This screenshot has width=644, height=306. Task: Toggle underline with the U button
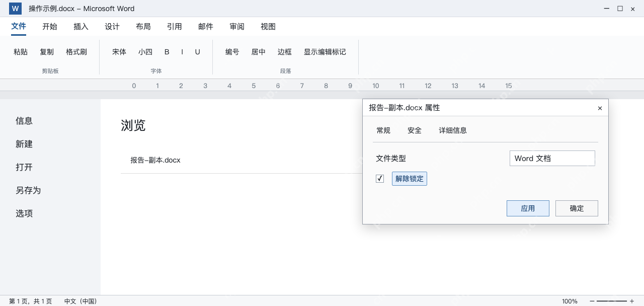coord(198,52)
